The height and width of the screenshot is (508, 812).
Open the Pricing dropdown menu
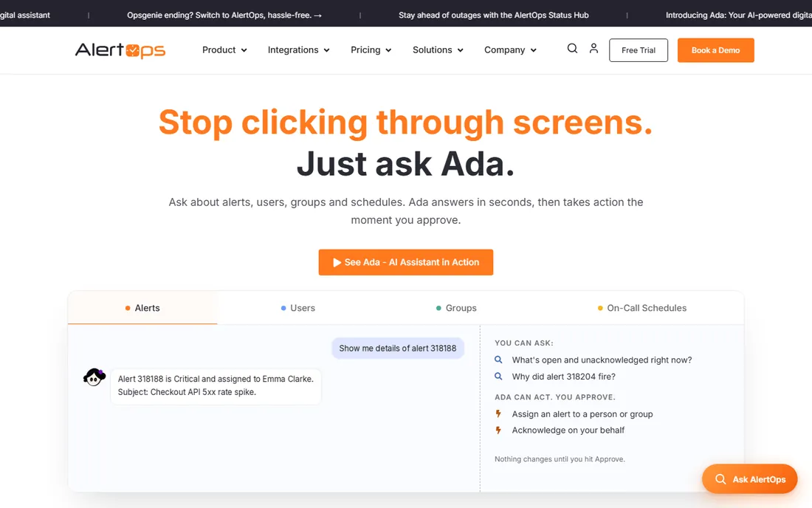[371, 50]
